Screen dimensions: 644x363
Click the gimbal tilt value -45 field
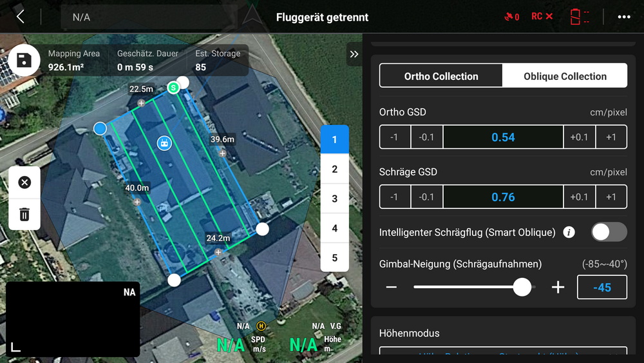[602, 287]
